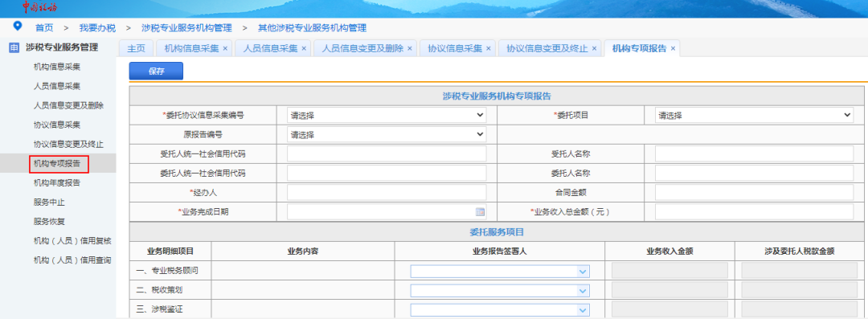Screen dimensions: 868x319
Task: Open 服务恢复 in the sidebar
Action: pyautogui.click(x=49, y=222)
